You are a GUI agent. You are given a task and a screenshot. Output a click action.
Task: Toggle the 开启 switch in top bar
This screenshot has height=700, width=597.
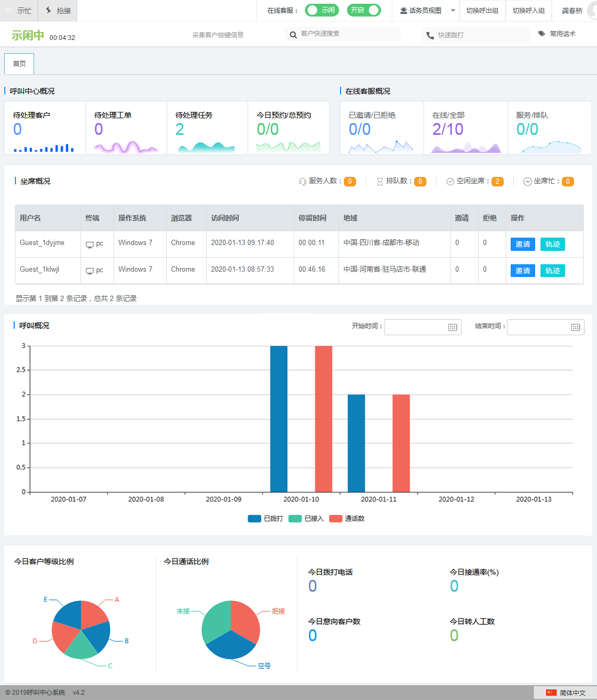point(364,10)
